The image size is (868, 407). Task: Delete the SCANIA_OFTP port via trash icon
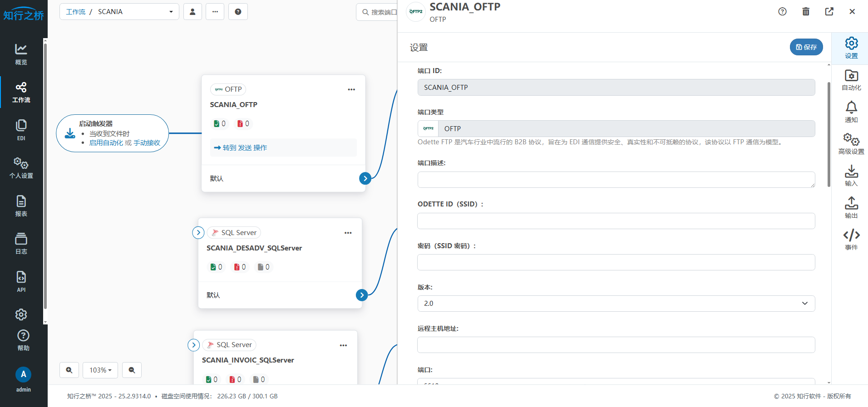(806, 12)
